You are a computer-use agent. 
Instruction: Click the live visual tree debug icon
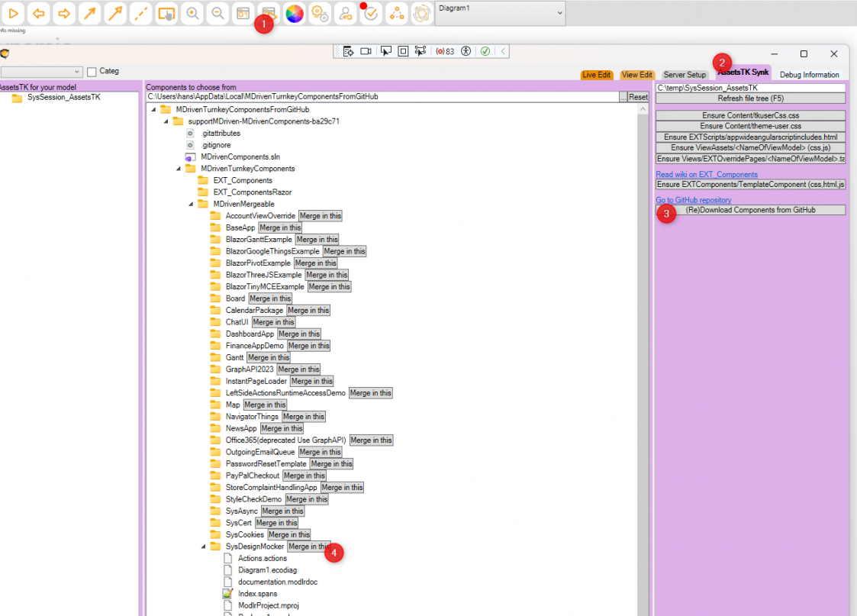coord(349,51)
